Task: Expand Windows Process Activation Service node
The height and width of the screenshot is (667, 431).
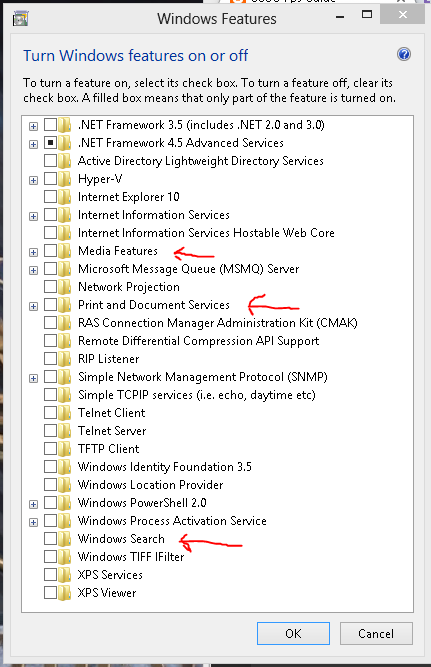Action: 33,522
